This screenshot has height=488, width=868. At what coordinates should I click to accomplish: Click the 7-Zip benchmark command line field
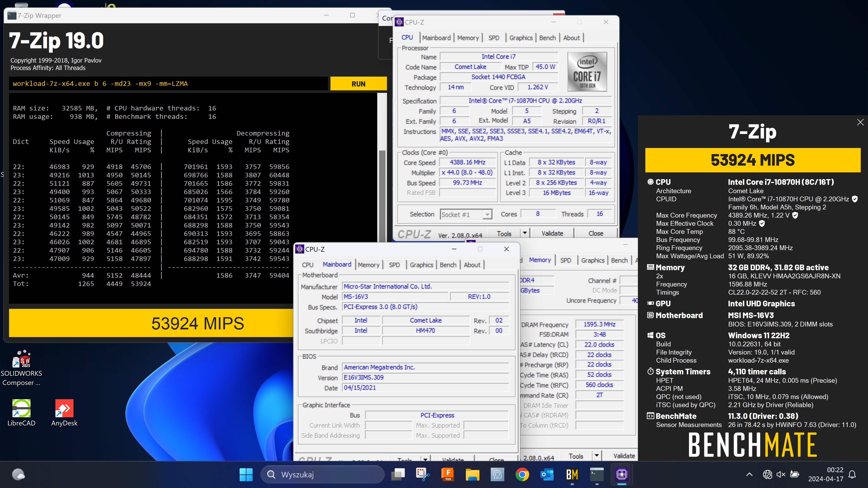pyautogui.click(x=168, y=84)
